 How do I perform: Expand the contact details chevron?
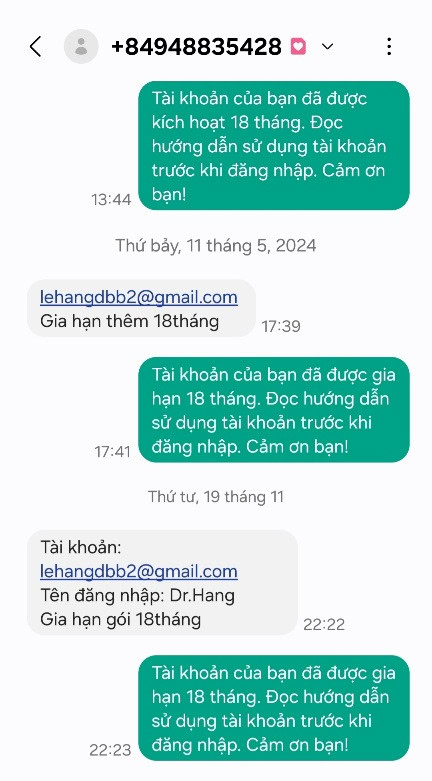(x=327, y=47)
